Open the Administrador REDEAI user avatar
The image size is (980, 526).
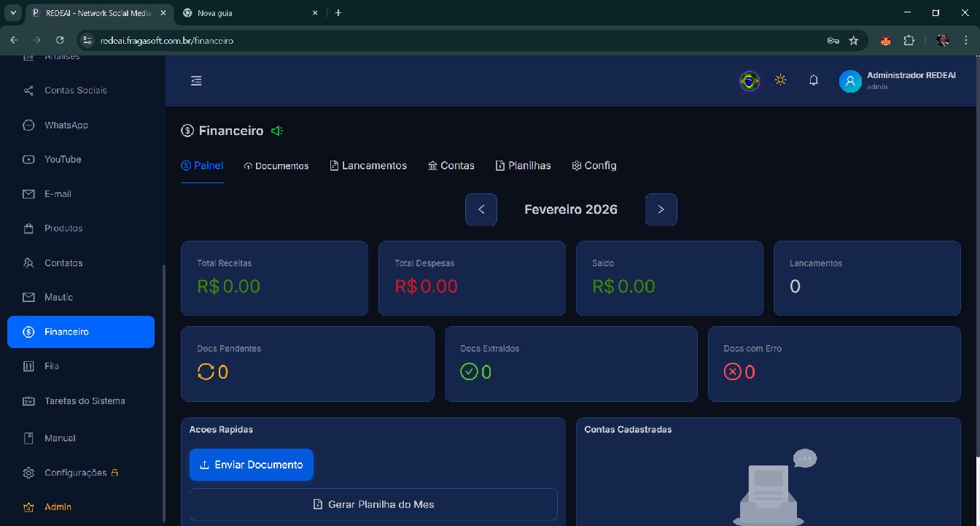(x=849, y=81)
